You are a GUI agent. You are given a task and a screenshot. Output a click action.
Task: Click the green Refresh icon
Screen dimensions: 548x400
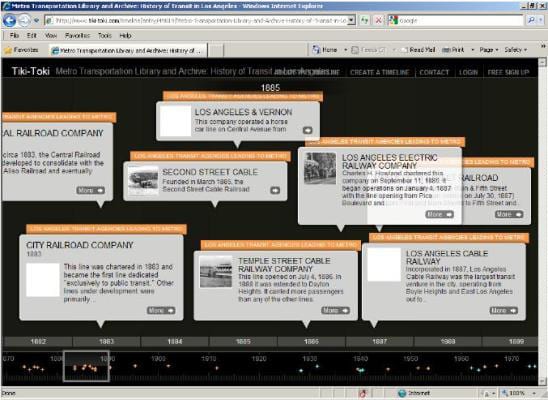pyautogui.click(x=365, y=21)
